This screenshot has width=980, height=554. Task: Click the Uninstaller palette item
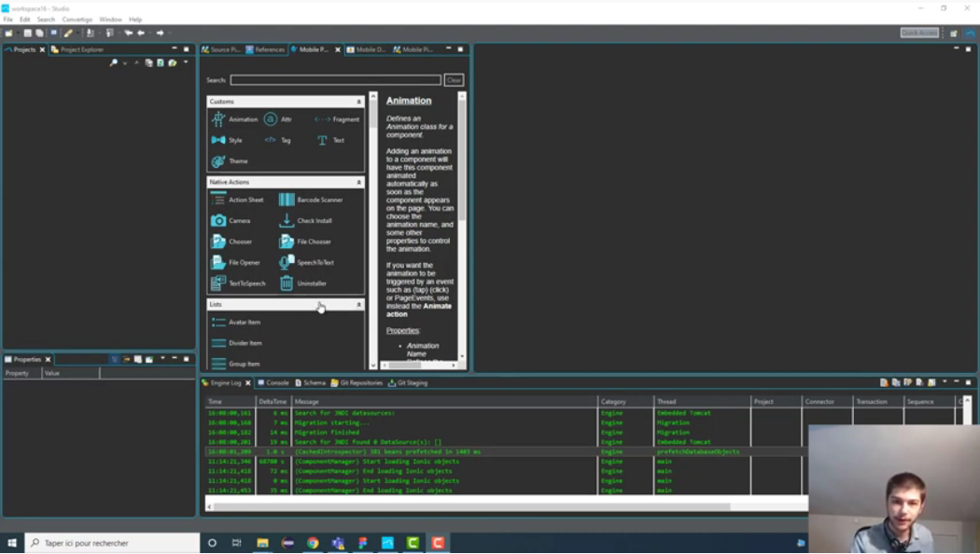coord(303,284)
